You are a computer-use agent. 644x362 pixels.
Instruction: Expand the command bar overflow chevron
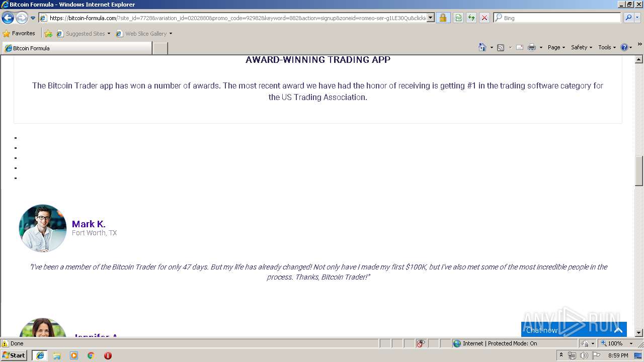click(x=639, y=45)
